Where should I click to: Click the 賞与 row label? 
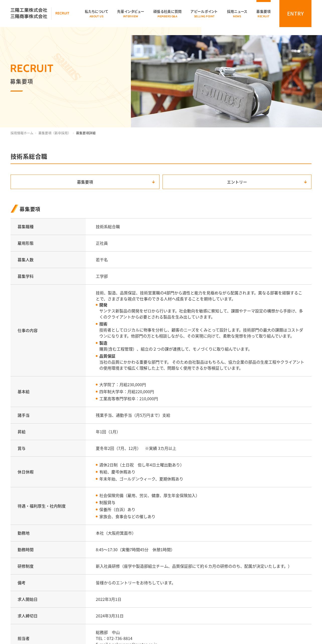(22, 448)
